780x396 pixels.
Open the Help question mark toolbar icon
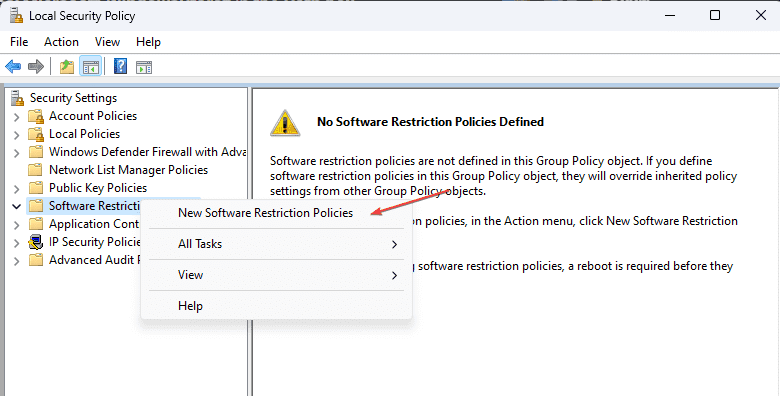coord(120,66)
